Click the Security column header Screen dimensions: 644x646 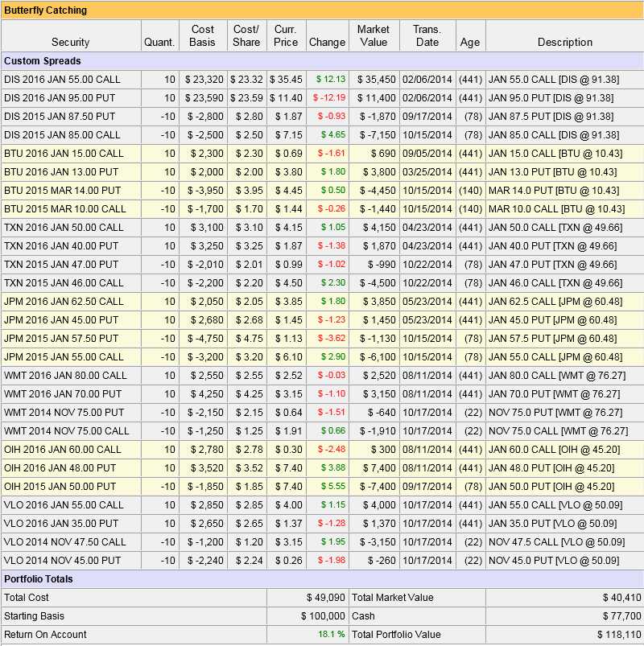tap(70, 42)
